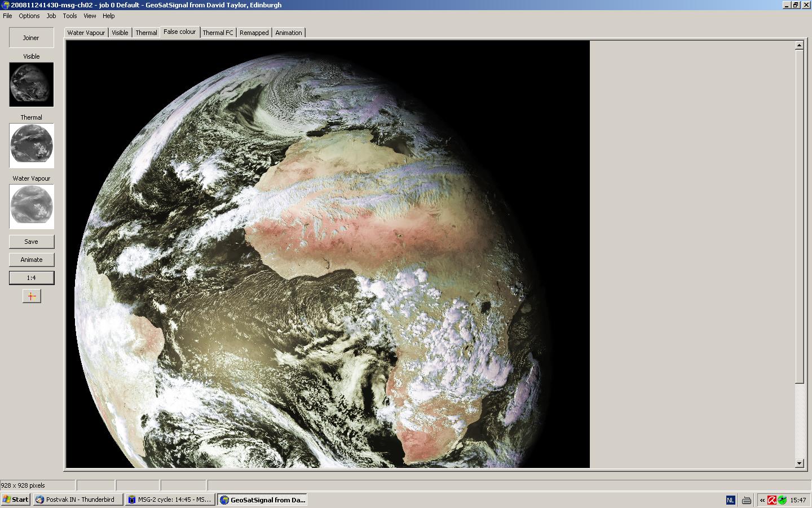Screen dimensions: 812x508
Task: Select the Visible channel thumbnail
Action: [32, 85]
